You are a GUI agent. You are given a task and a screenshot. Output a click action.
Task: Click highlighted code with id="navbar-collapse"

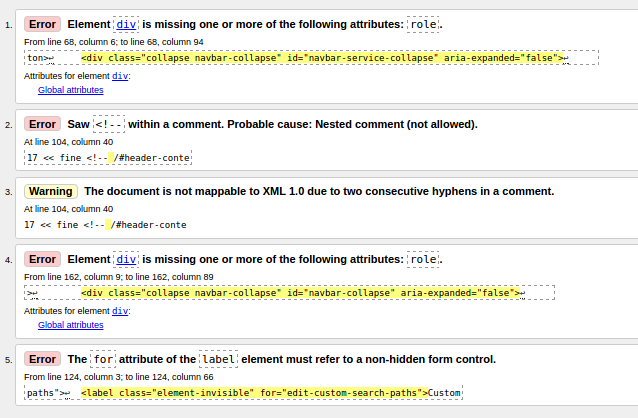300,293
